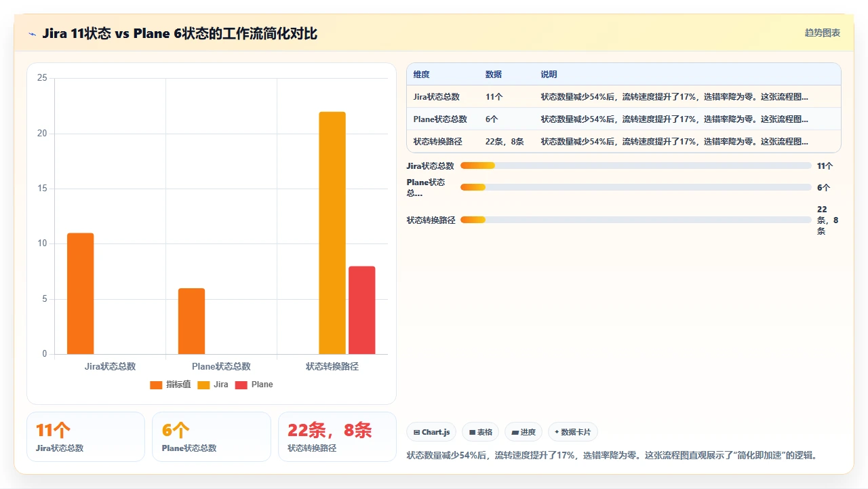Select the Plane状态总数 cell in the table
The width and height of the screenshot is (868, 489).
point(441,119)
